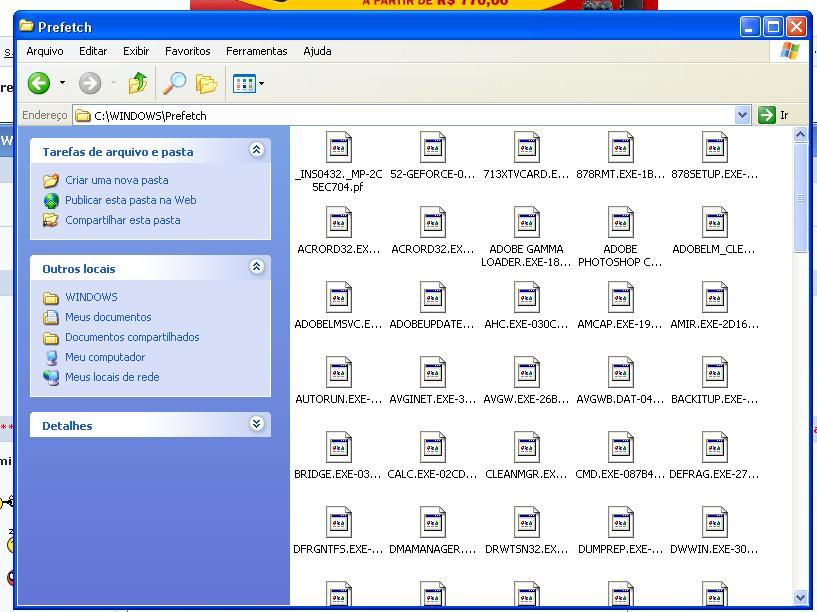Select the ADOBEUPDATE... file icon
The image size is (817, 612).
433,297
